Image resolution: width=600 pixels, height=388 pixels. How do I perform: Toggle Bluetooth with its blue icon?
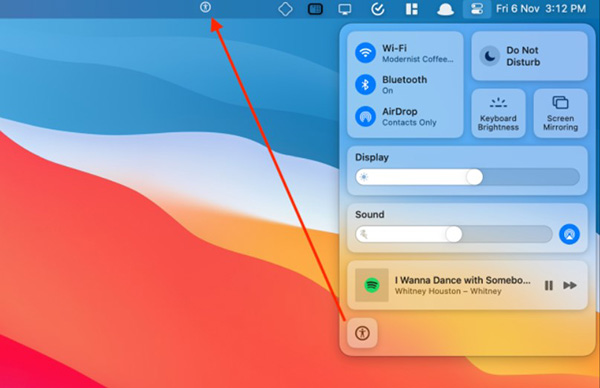(365, 84)
